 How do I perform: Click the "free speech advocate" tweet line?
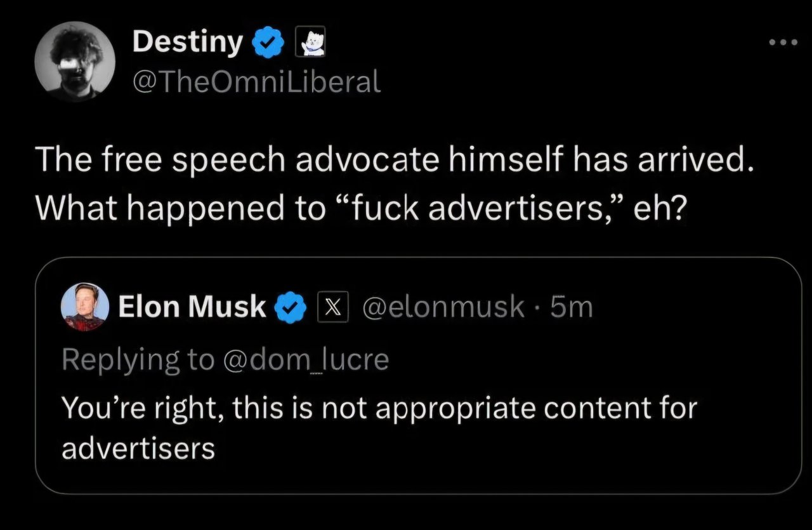pyautogui.click(x=393, y=161)
